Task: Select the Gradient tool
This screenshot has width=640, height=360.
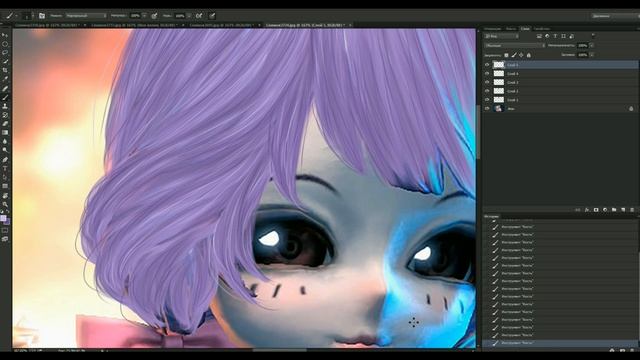Action: (x=5, y=132)
